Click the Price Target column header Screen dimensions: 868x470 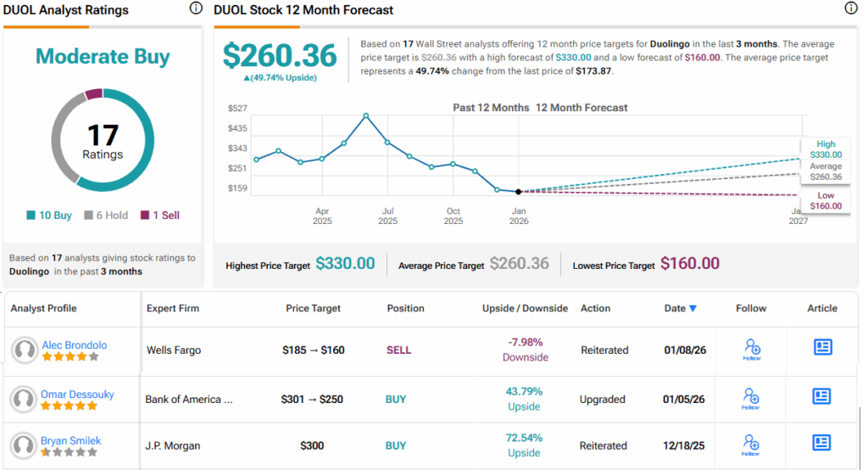314,309
